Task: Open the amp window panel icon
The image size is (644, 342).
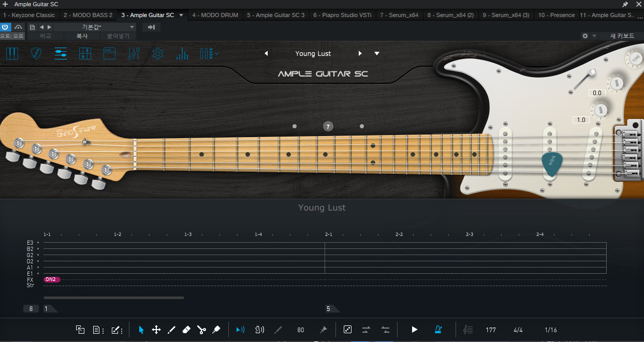Action: pyautogui.click(x=109, y=53)
